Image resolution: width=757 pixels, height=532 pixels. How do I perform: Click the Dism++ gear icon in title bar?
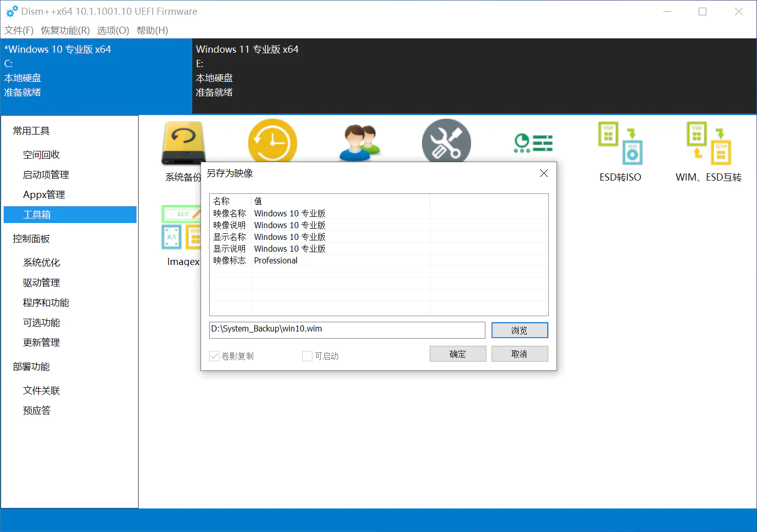pos(12,11)
